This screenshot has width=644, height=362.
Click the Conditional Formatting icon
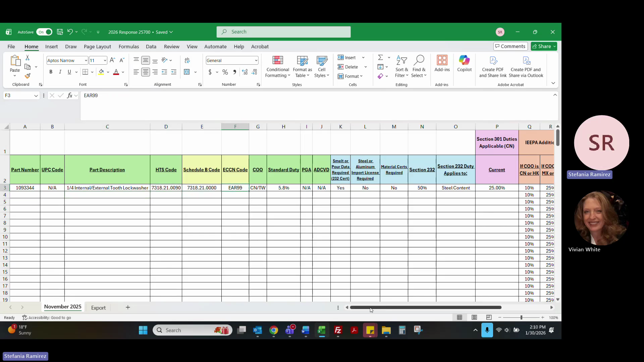(277, 60)
